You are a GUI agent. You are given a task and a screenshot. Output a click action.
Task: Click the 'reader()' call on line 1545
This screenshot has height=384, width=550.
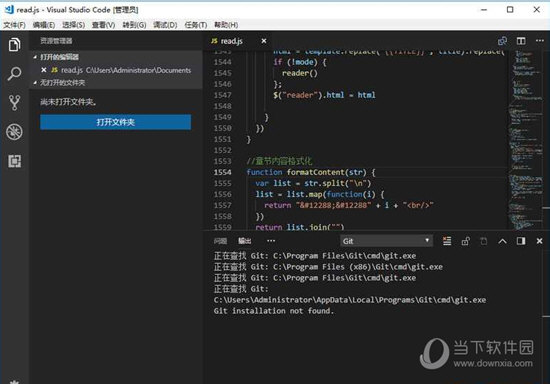300,73
